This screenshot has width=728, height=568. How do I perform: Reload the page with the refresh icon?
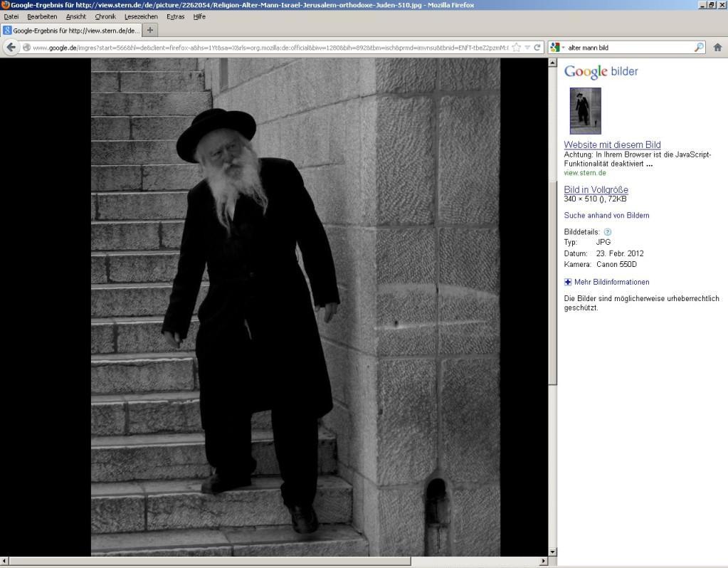pos(537,48)
